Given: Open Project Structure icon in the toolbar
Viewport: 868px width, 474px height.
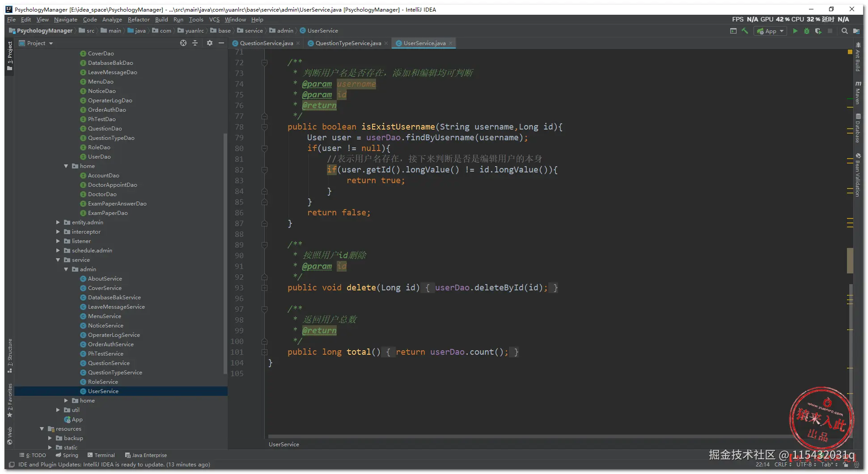Looking at the screenshot, I should click(x=856, y=31).
